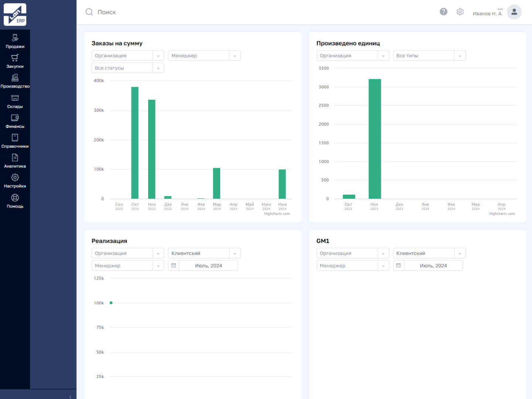Click the green data point in Реализация chart

point(111,303)
